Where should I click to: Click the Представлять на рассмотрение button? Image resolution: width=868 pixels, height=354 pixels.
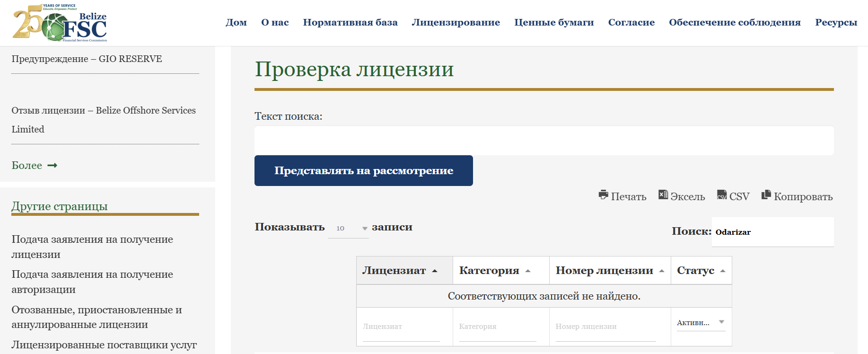[364, 170]
